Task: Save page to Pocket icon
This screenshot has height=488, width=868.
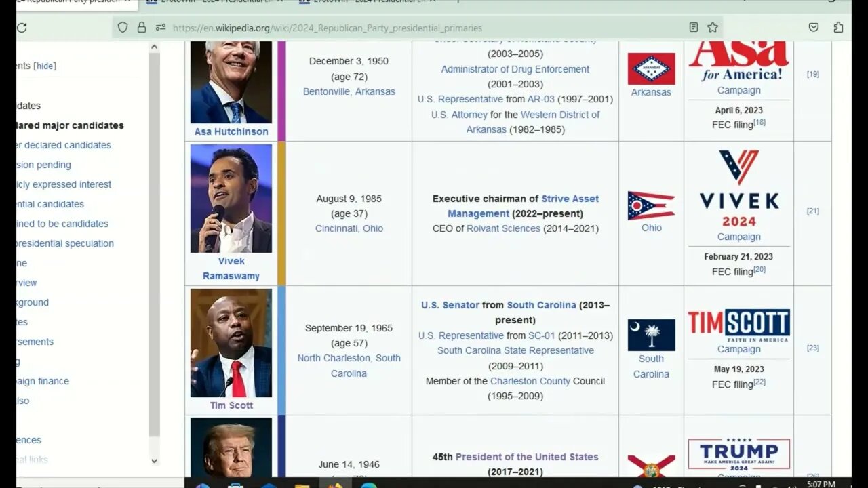Action: (x=814, y=28)
